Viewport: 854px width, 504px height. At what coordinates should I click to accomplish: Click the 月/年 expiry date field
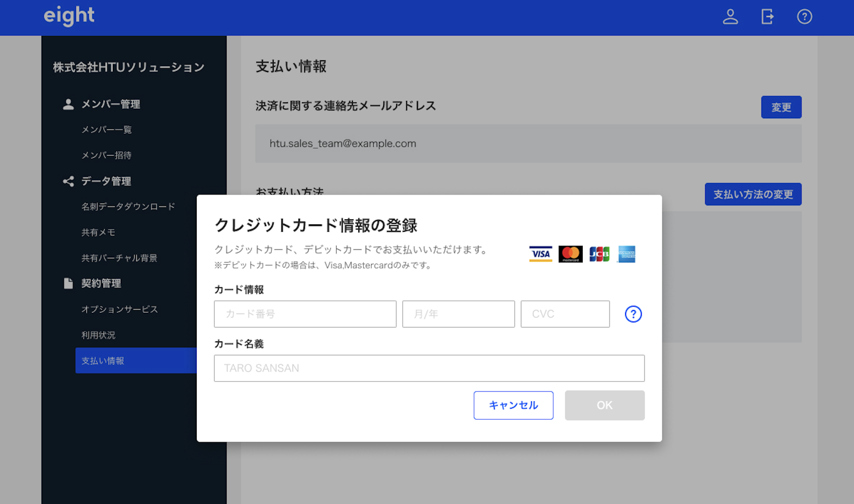pos(458,314)
